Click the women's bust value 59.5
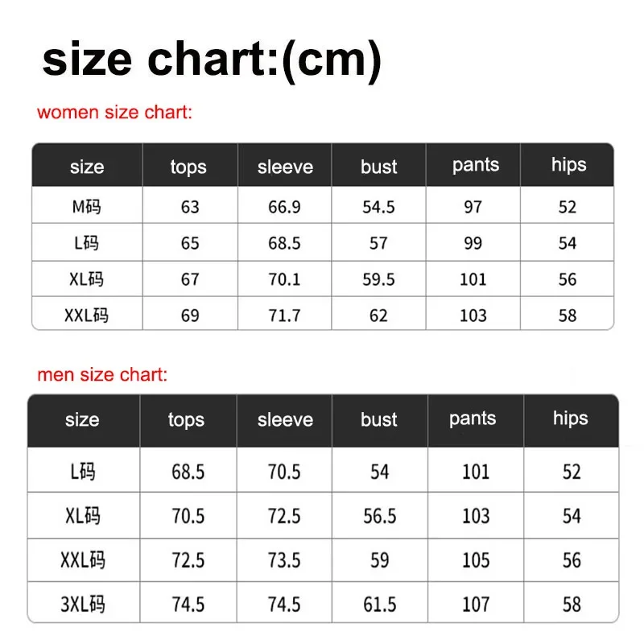The image size is (644, 644). click(378, 279)
